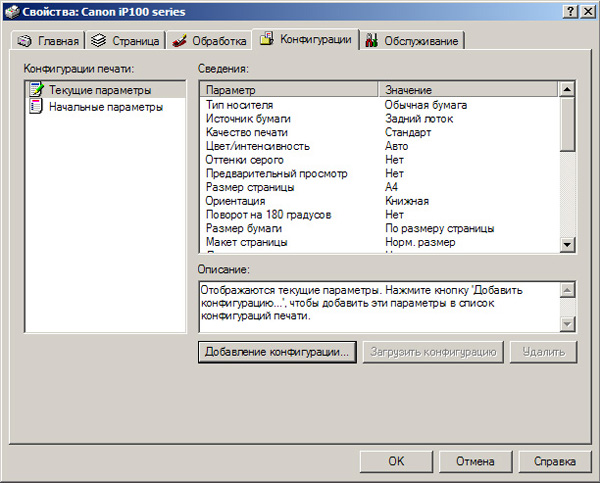Viewport: 600px width, 483px height.
Task: Click the description box scroll up arrow
Action: 567,290
